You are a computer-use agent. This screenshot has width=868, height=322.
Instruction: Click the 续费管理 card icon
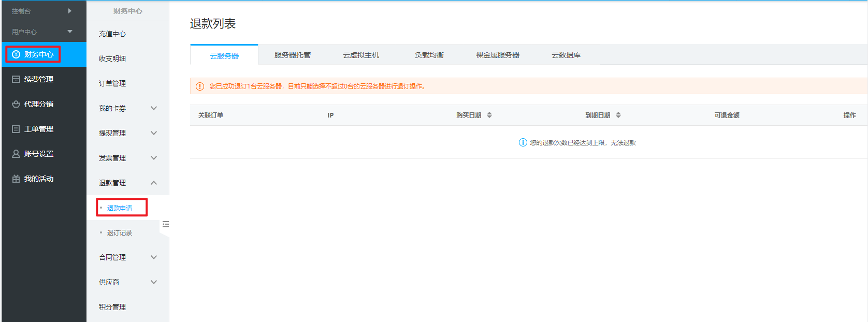[16, 79]
